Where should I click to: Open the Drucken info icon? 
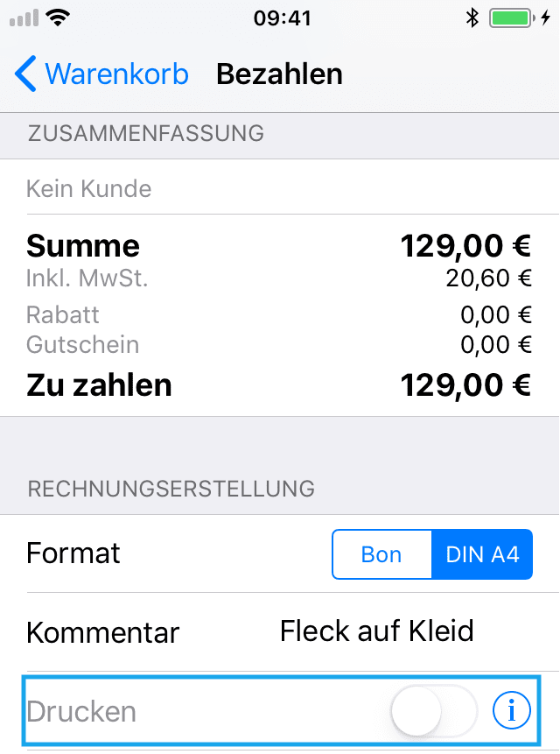(512, 710)
